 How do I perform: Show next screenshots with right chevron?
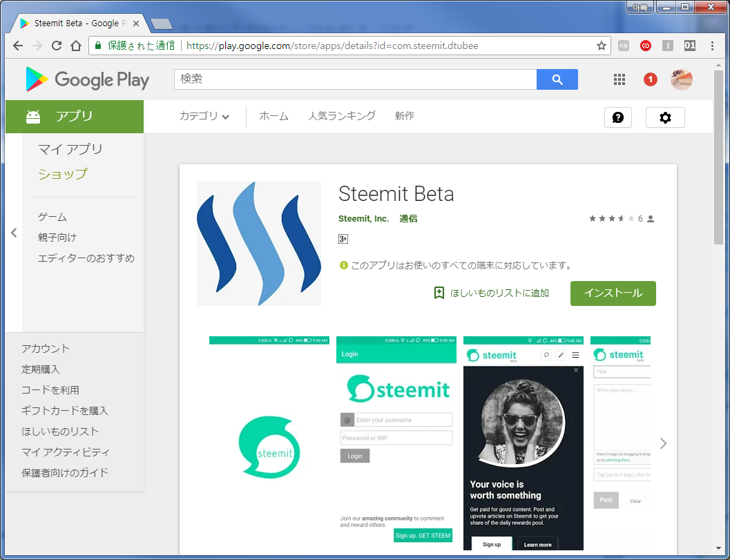pyautogui.click(x=663, y=443)
